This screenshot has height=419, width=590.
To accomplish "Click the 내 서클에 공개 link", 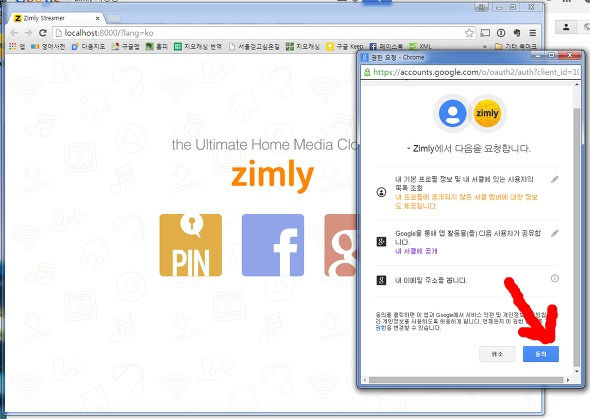I will click(416, 251).
